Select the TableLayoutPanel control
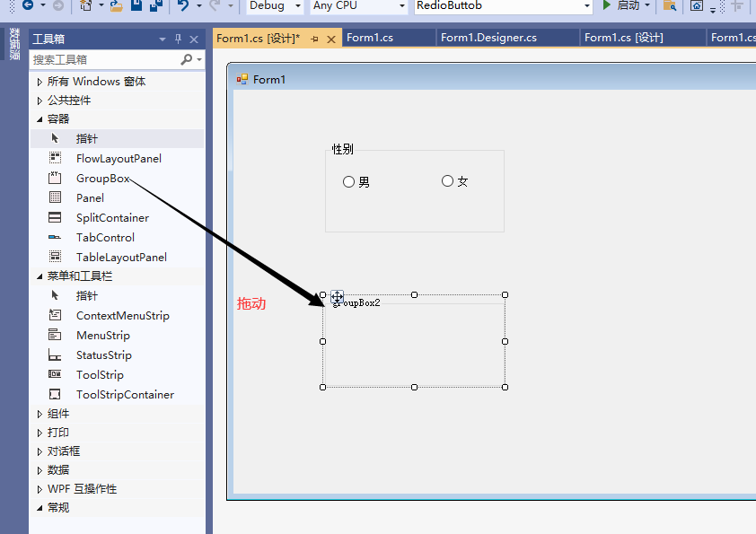 pos(117,258)
